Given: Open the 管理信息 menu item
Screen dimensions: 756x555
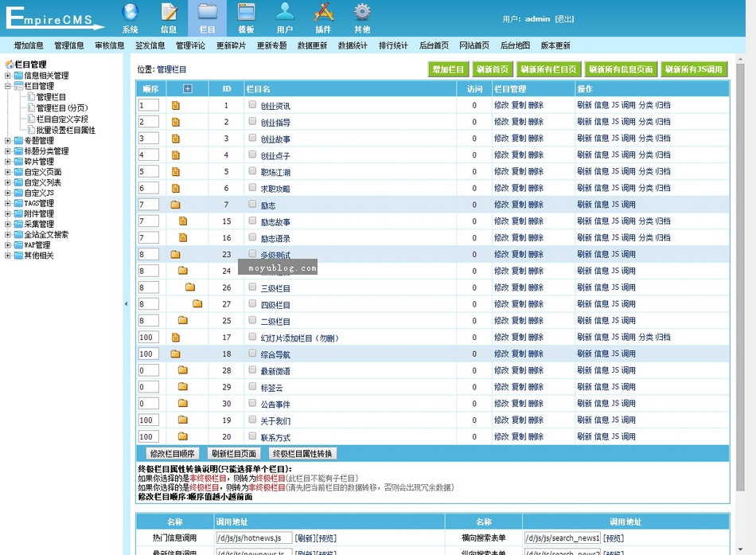Looking at the screenshot, I should [69, 45].
